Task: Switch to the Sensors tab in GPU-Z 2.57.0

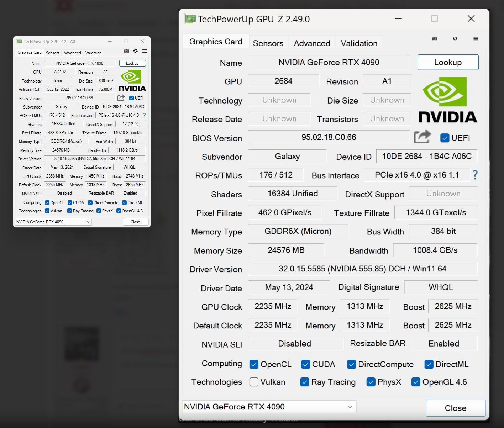Action: coord(52,53)
